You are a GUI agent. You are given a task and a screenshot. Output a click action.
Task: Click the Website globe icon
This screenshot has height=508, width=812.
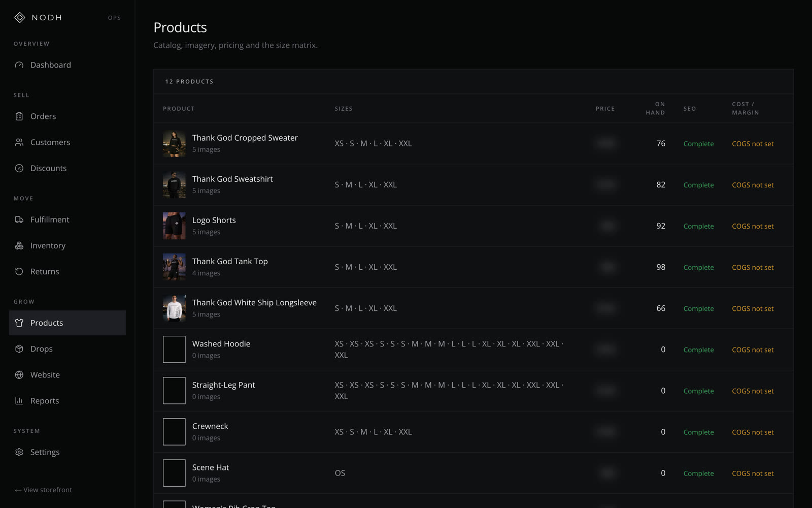(19, 374)
